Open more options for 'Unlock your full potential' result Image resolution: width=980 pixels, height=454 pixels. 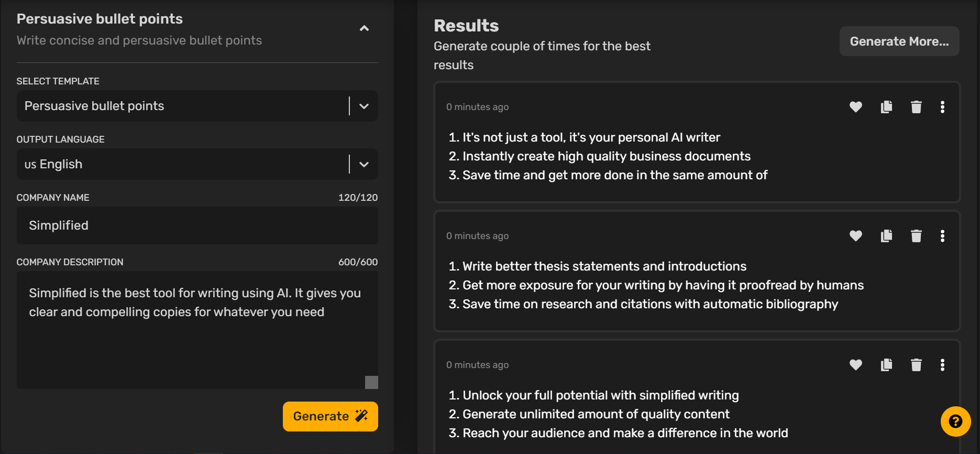(x=942, y=365)
